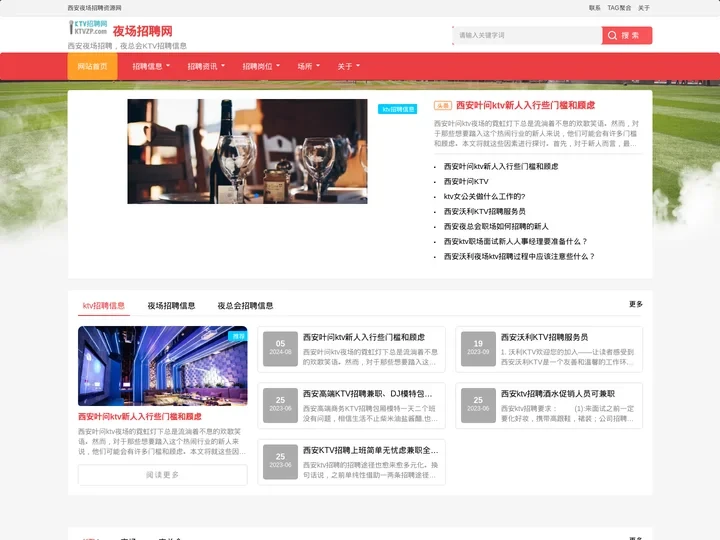
Task: Click the search magnifier icon
Action: (x=612, y=35)
